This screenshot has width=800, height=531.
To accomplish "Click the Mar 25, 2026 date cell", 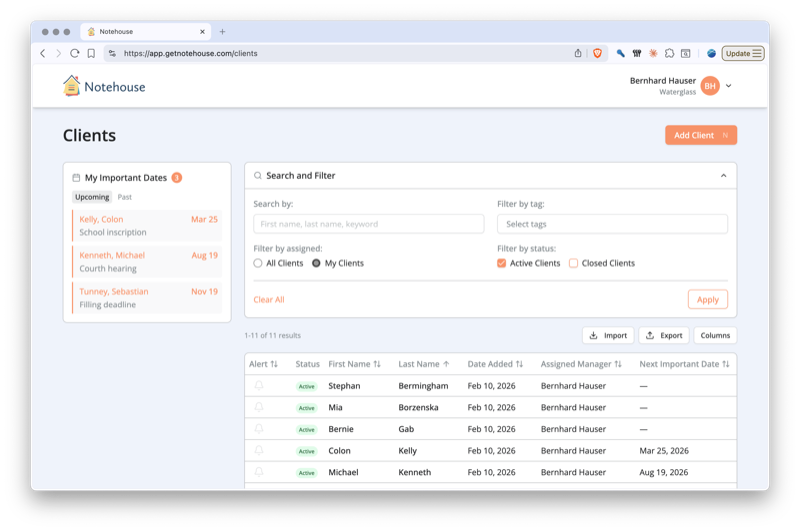I will coord(664,450).
